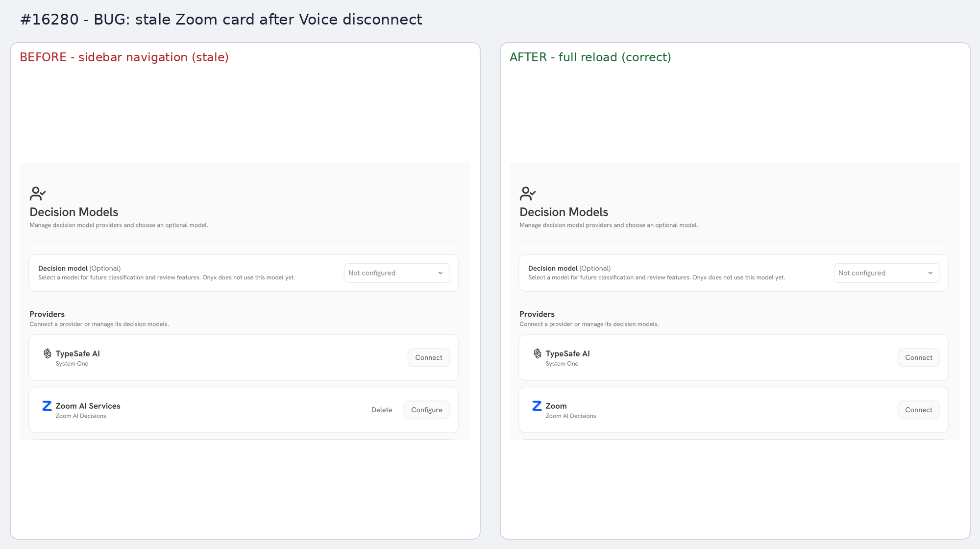Click the Decision Models heading in BEFORE panel

[74, 212]
